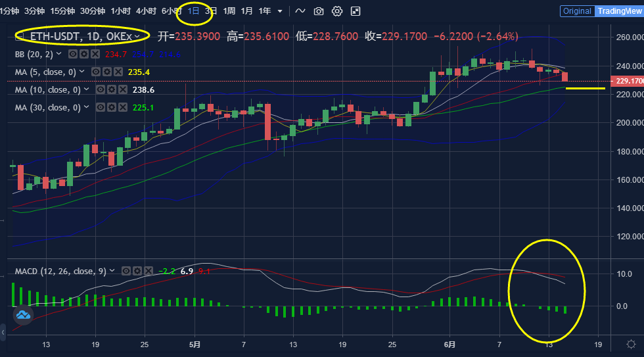This screenshot has width=644, height=357.
Task: Hide the MA (5, close, 0) line
Action: (x=96, y=72)
